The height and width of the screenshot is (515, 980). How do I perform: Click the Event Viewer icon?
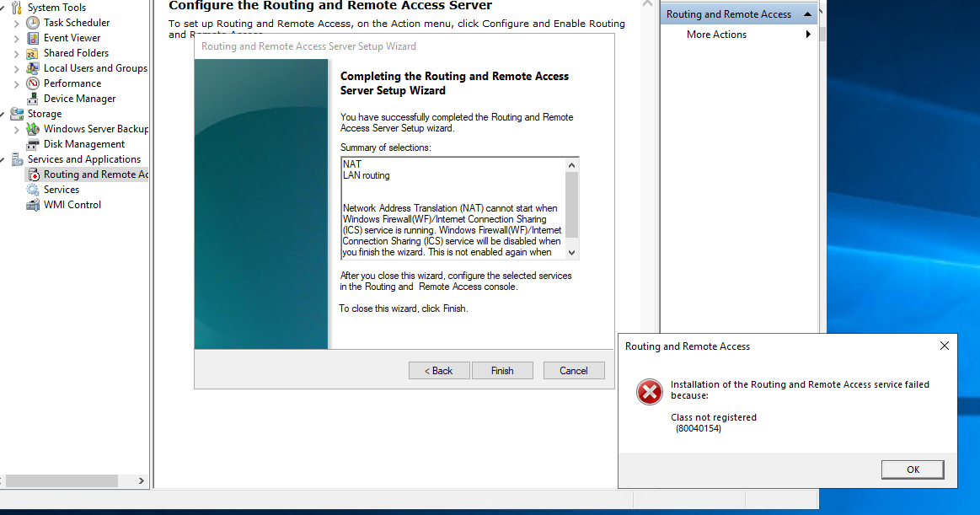coord(33,37)
